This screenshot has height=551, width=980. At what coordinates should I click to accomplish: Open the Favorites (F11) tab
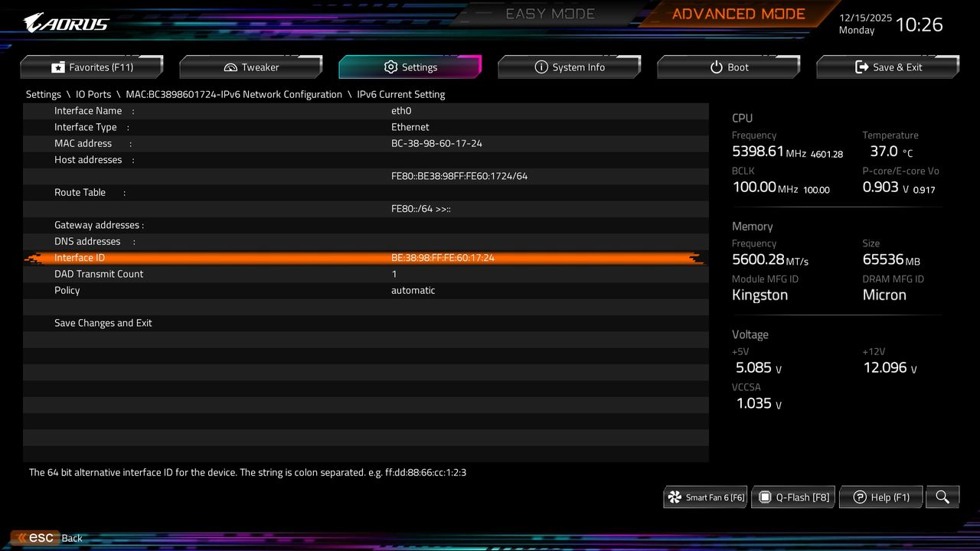[x=92, y=67]
